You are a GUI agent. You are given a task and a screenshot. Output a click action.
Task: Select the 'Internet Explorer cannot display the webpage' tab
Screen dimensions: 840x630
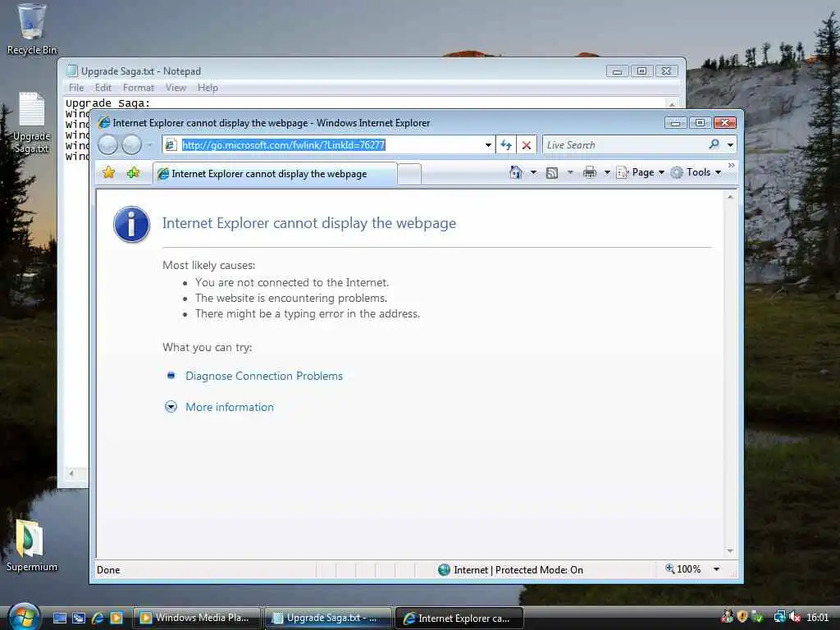(x=276, y=174)
